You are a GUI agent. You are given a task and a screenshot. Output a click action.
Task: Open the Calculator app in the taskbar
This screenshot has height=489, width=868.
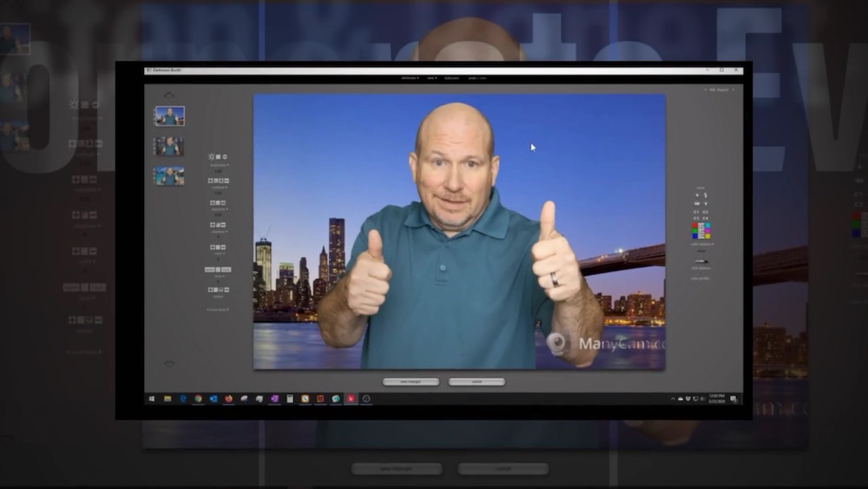click(x=290, y=399)
